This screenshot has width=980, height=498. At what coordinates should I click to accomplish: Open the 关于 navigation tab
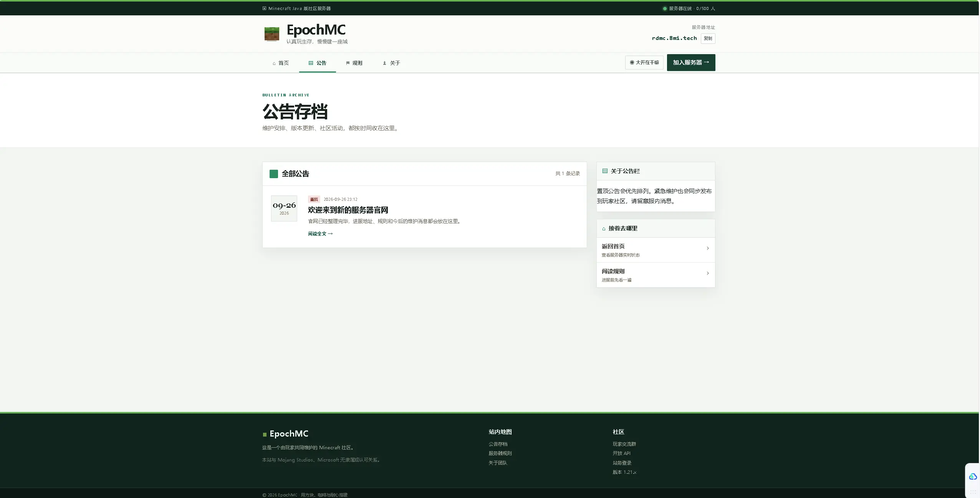[391, 63]
